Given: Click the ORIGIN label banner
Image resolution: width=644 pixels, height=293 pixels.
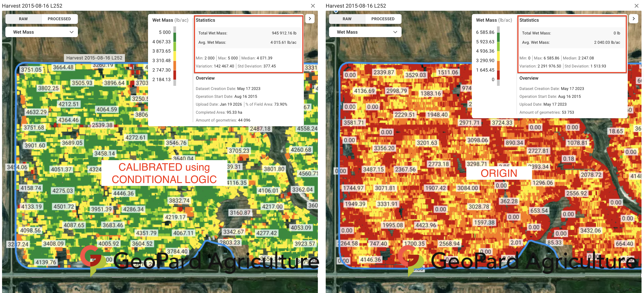Looking at the screenshot, I should click(x=499, y=173).
